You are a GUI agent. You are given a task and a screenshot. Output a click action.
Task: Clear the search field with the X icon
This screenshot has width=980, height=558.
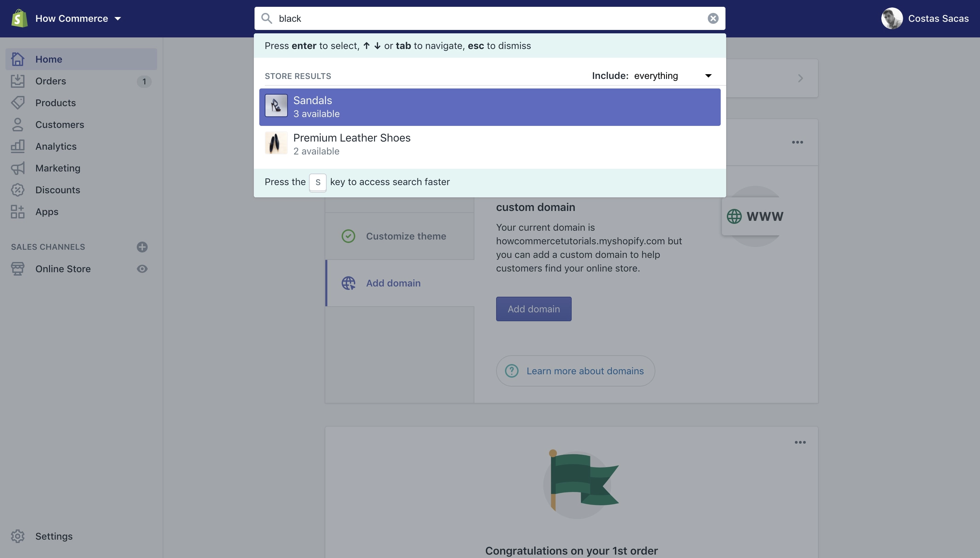tap(713, 18)
